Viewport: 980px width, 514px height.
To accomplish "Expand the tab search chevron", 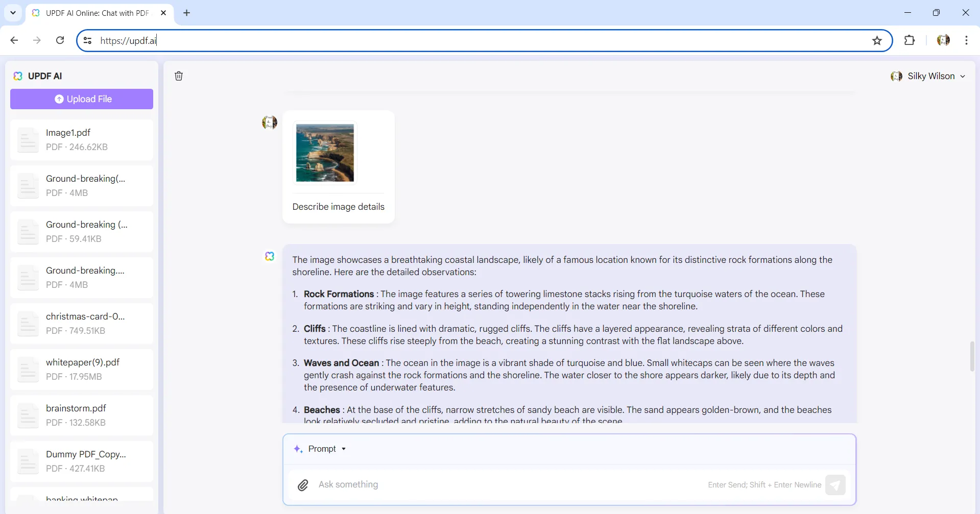I will [x=13, y=13].
